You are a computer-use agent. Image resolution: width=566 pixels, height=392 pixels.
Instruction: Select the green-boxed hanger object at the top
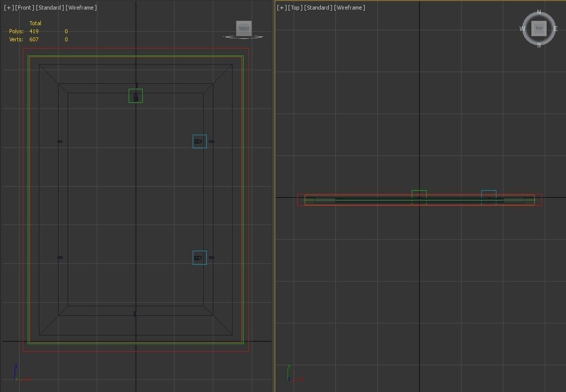136,96
